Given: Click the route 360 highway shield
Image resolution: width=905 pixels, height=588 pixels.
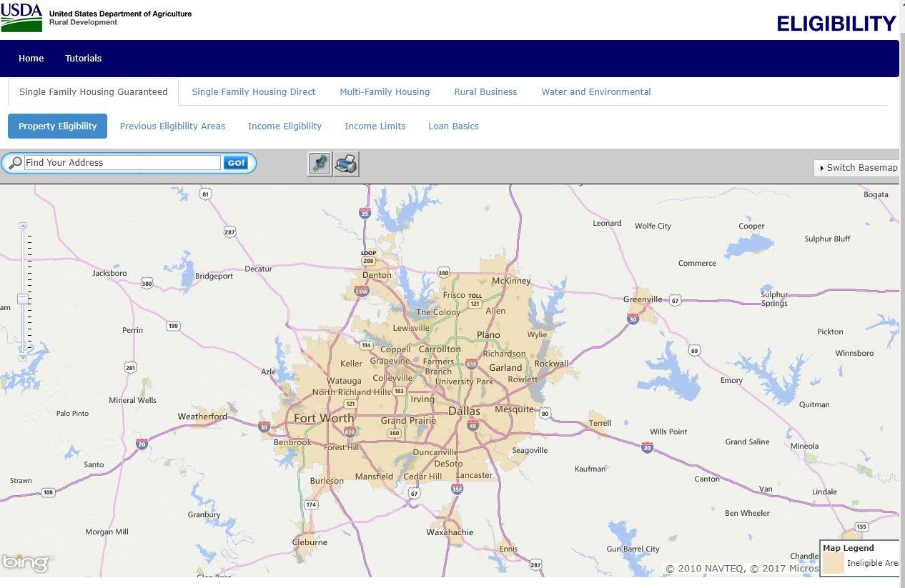Looking at the screenshot, I should pyautogui.click(x=394, y=433).
